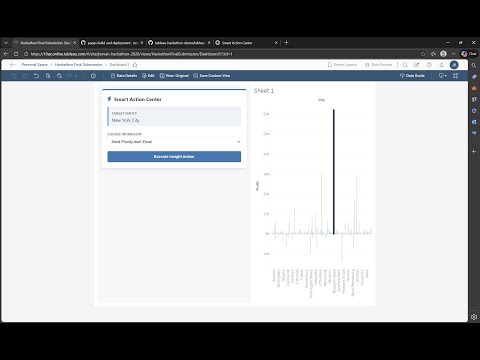
Task: Click Edit in the Tableau toolbar
Action: [x=148, y=76]
